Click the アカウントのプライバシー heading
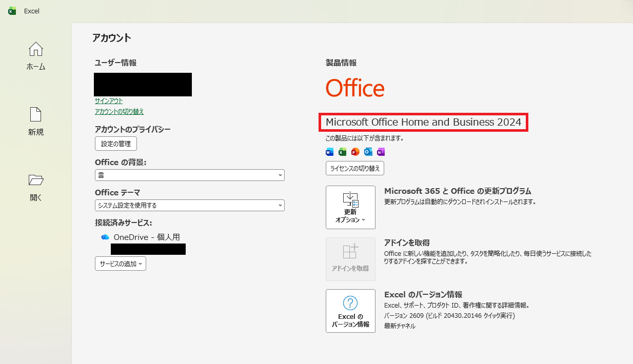This screenshot has width=633, height=364. coord(133,129)
